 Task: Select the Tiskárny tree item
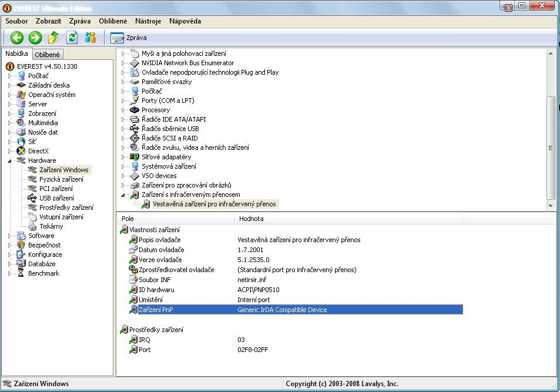click(x=51, y=226)
